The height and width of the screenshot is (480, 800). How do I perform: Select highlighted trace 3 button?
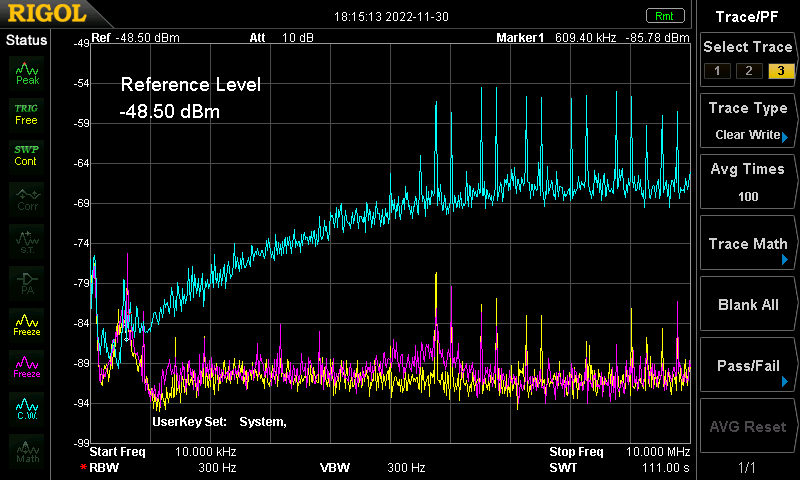781,71
